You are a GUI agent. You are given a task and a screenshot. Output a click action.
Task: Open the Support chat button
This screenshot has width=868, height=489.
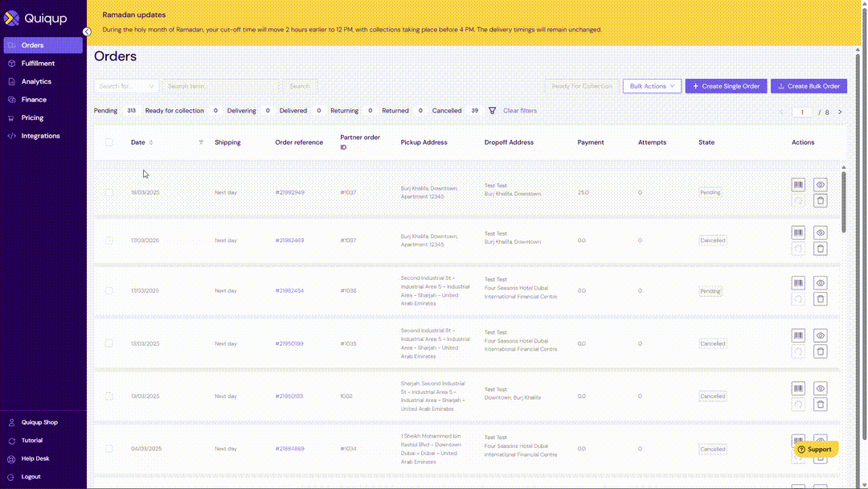[x=816, y=449]
